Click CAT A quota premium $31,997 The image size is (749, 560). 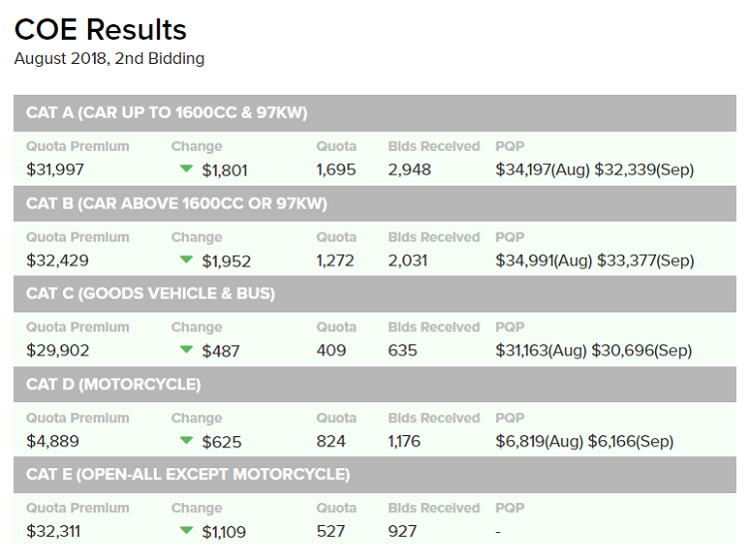point(57,170)
